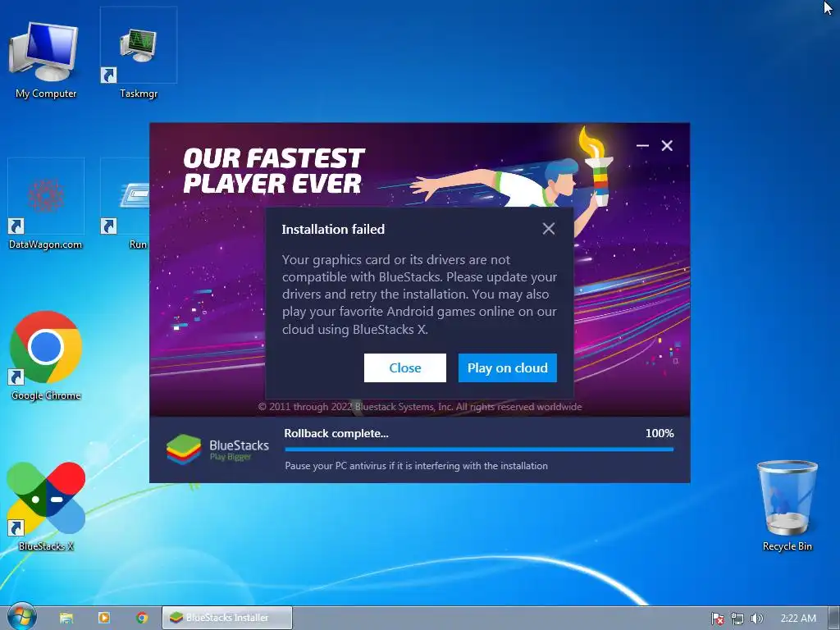The width and height of the screenshot is (840, 630).
Task: Close the BlueStacks installer window
Action: 667,146
